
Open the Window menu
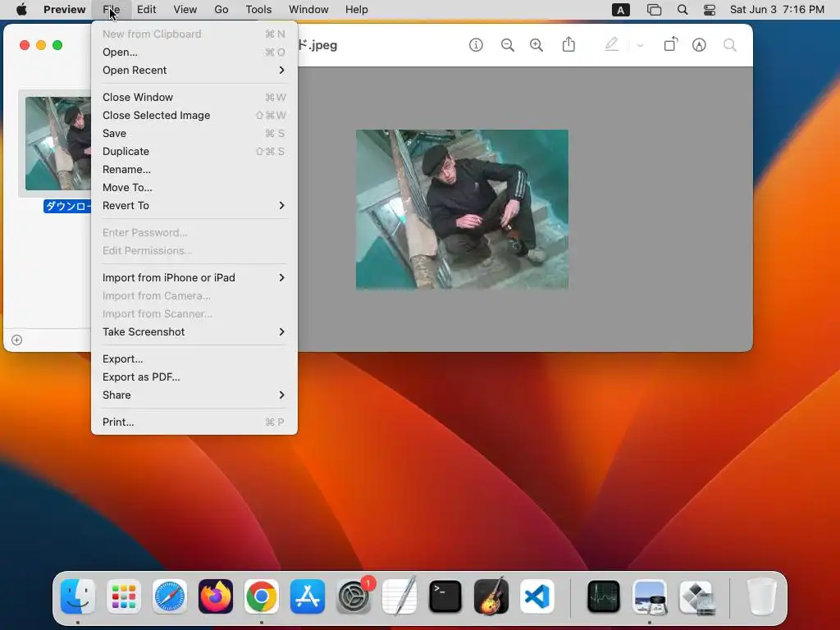pyautogui.click(x=308, y=10)
